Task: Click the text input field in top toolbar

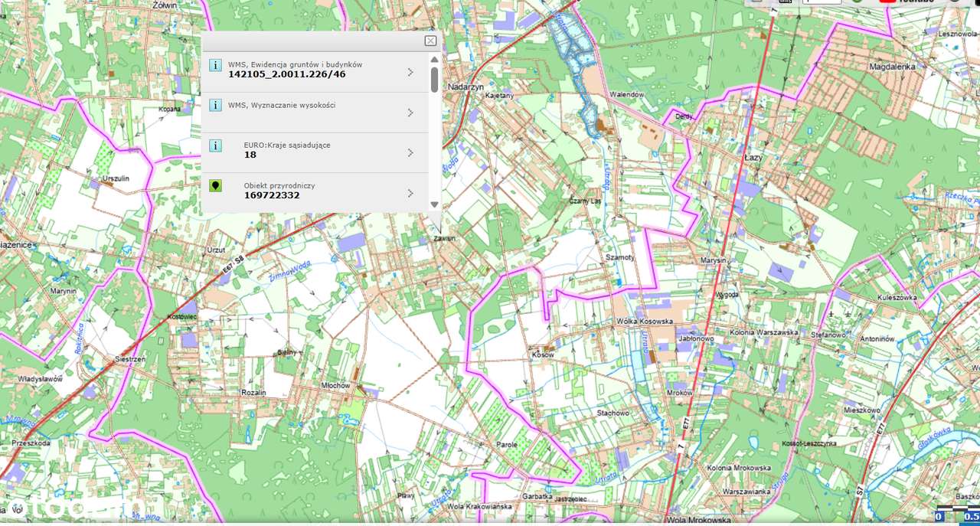Action: point(822,1)
